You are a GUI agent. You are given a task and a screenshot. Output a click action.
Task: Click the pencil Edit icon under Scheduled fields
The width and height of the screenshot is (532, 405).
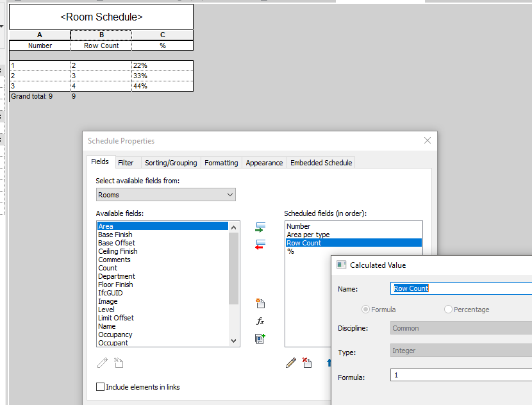(x=291, y=363)
